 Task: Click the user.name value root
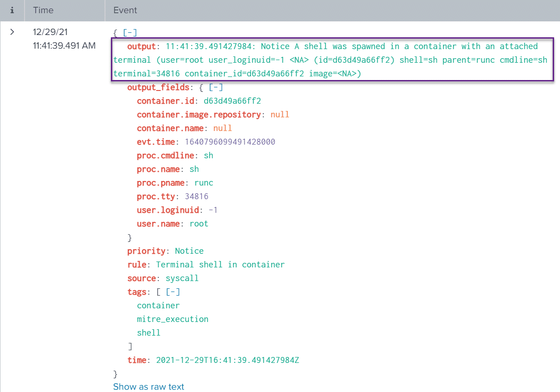click(x=199, y=223)
